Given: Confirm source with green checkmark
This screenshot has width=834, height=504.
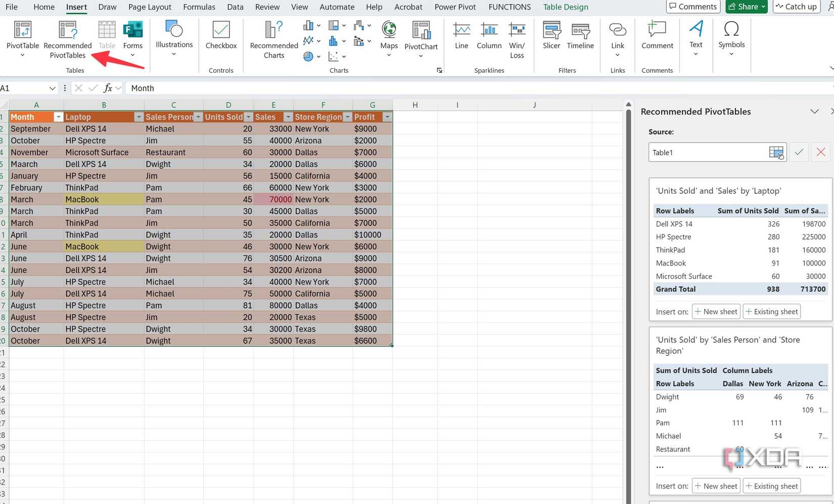Looking at the screenshot, I should pyautogui.click(x=799, y=152).
